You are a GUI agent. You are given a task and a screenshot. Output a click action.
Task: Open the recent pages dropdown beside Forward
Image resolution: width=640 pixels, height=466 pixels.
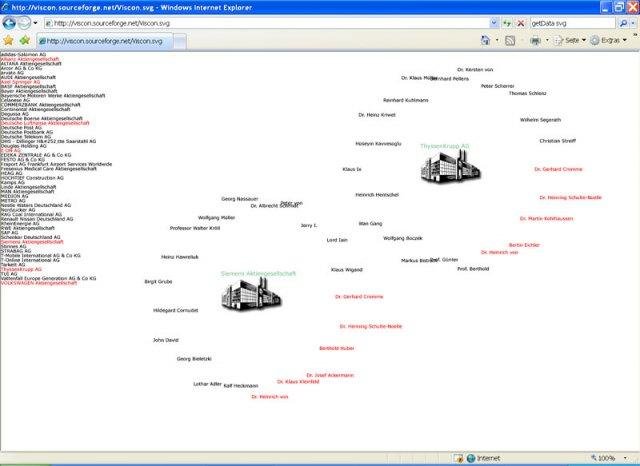coord(36,23)
